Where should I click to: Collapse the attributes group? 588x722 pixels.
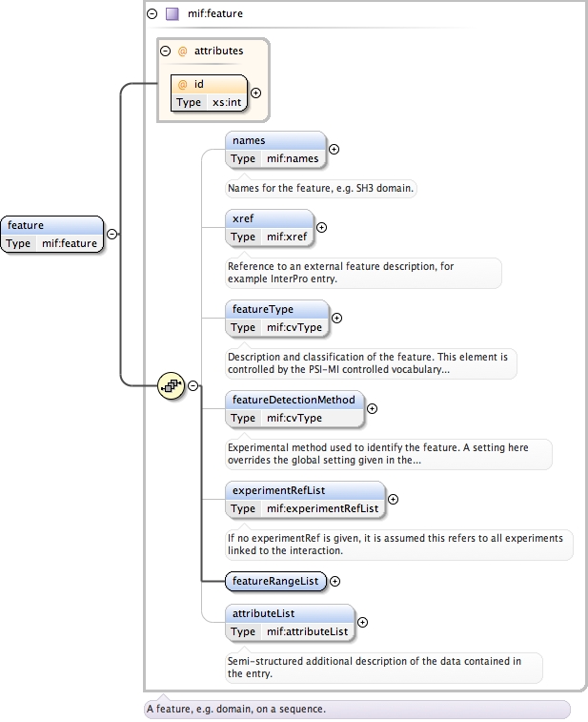click(x=166, y=51)
